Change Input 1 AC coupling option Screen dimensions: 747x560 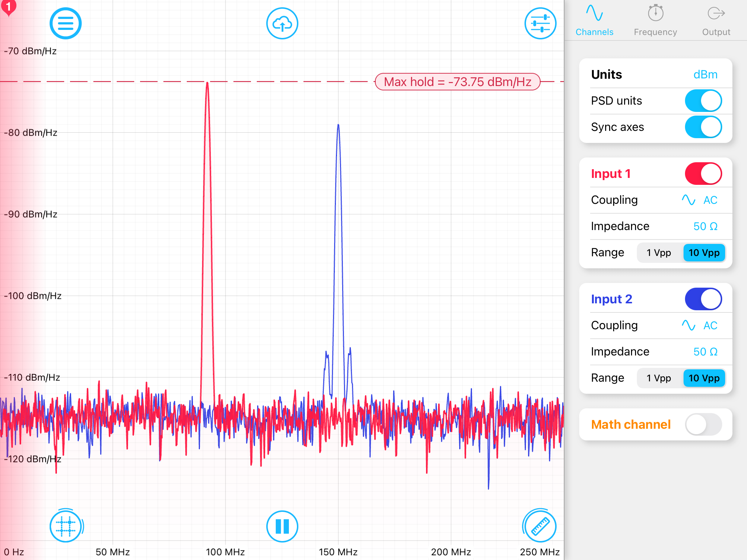700,200
